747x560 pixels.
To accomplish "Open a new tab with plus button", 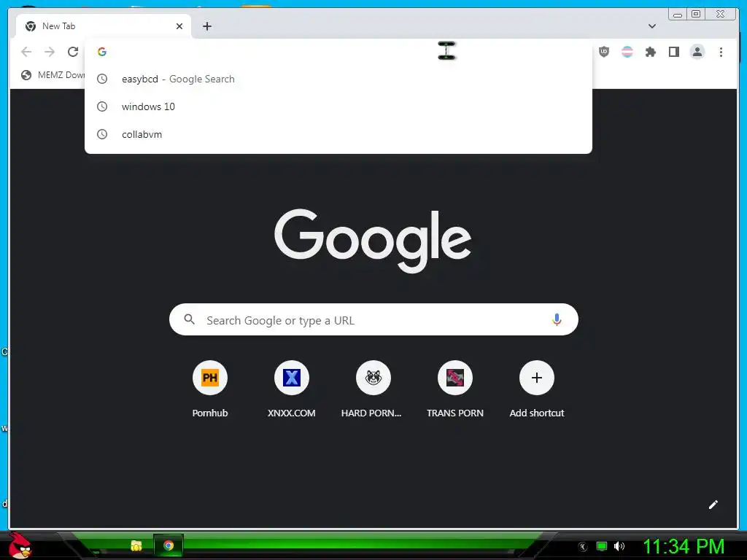I will pos(206,26).
